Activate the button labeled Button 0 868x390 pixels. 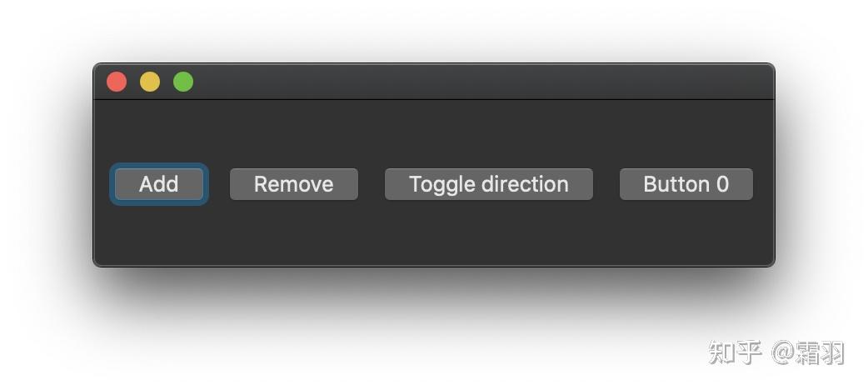(x=686, y=184)
